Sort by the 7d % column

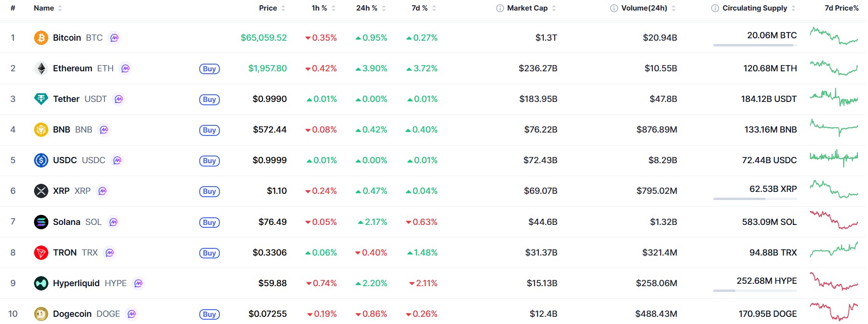[x=424, y=8]
